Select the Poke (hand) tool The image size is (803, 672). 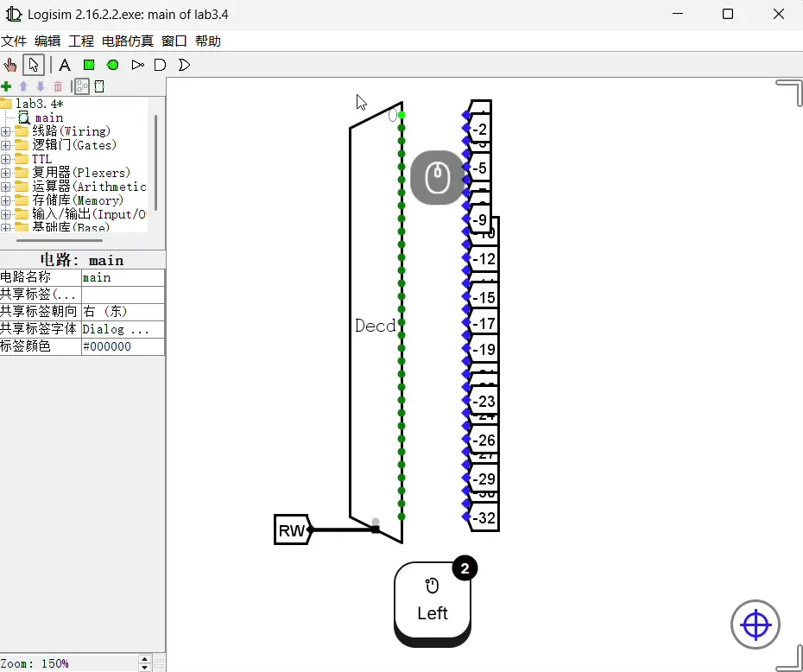coord(10,65)
